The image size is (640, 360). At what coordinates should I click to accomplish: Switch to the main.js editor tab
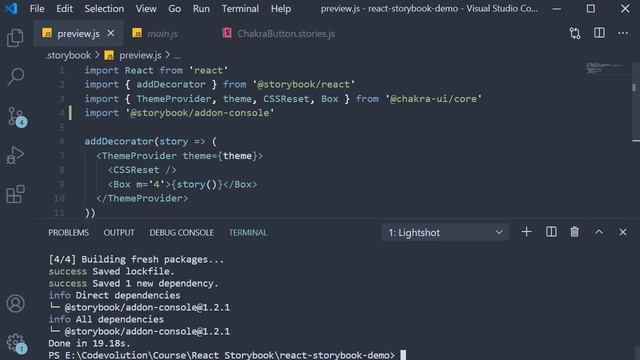[162, 33]
